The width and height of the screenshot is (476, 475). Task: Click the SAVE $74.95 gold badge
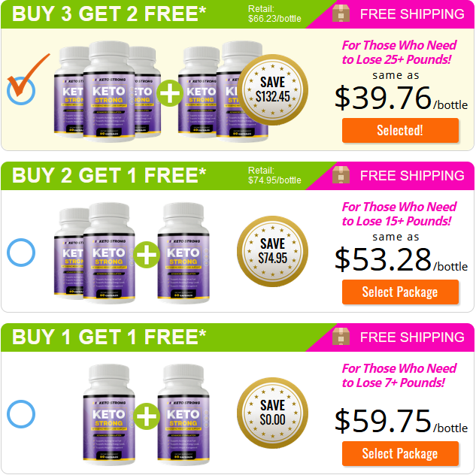pos(273,252)
